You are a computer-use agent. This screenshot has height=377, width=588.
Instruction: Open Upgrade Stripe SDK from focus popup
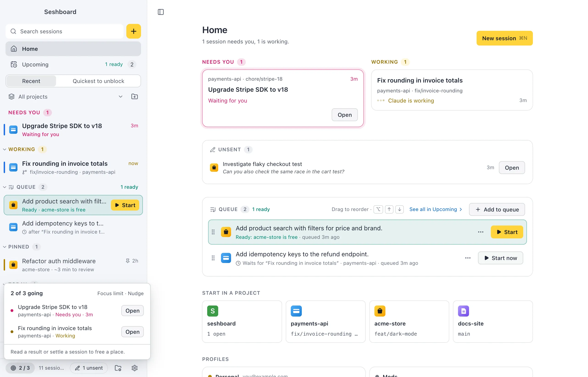[x=132, y=310]
